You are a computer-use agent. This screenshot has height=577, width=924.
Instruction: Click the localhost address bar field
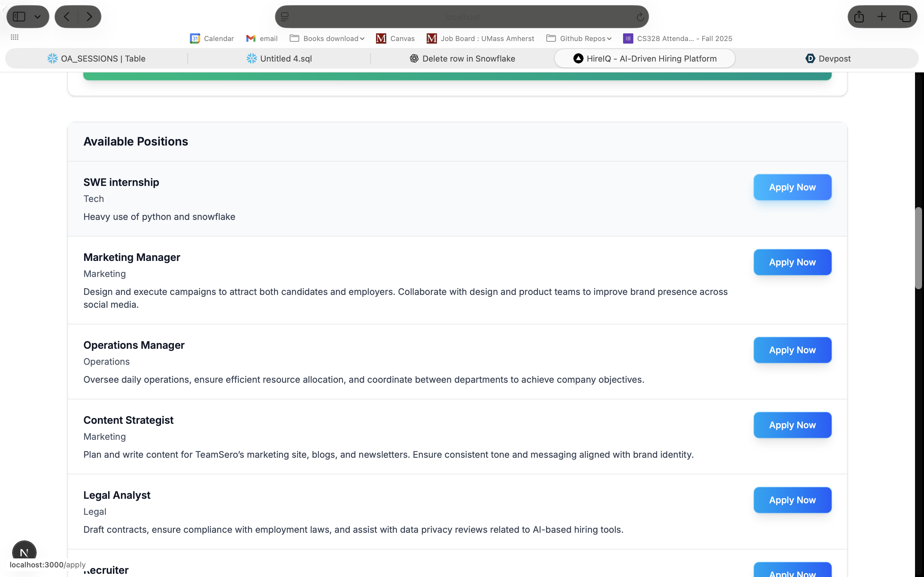462,17
